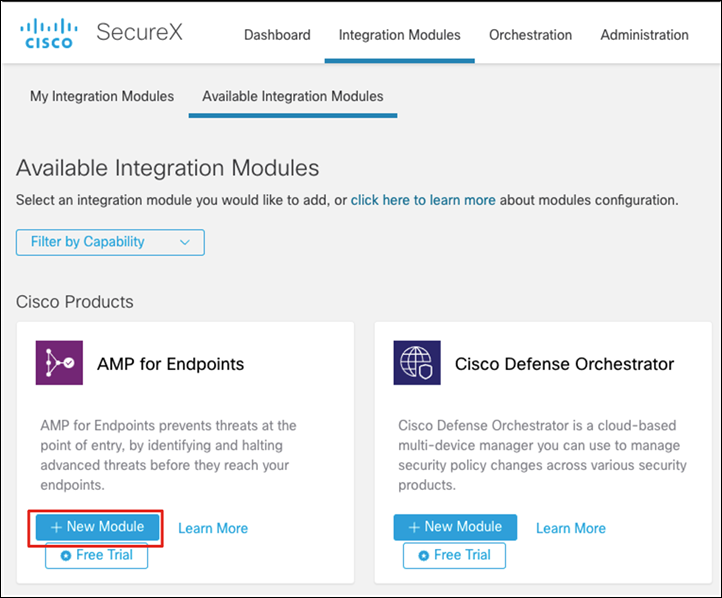Expand the Filter by Capability dropdown
The width and height of the screenshot is (722, 598).
pyautogui.click(x=110, y=242)
